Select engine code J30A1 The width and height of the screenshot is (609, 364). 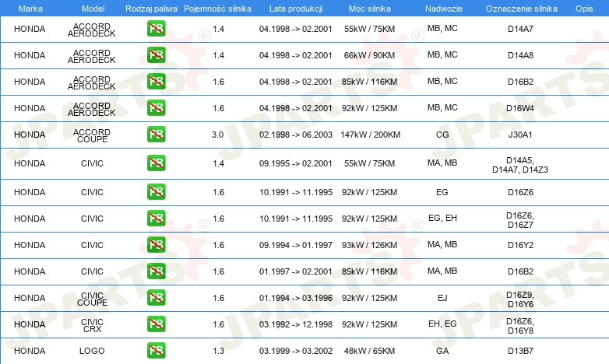pyautogui.click(x=520, y=135)
